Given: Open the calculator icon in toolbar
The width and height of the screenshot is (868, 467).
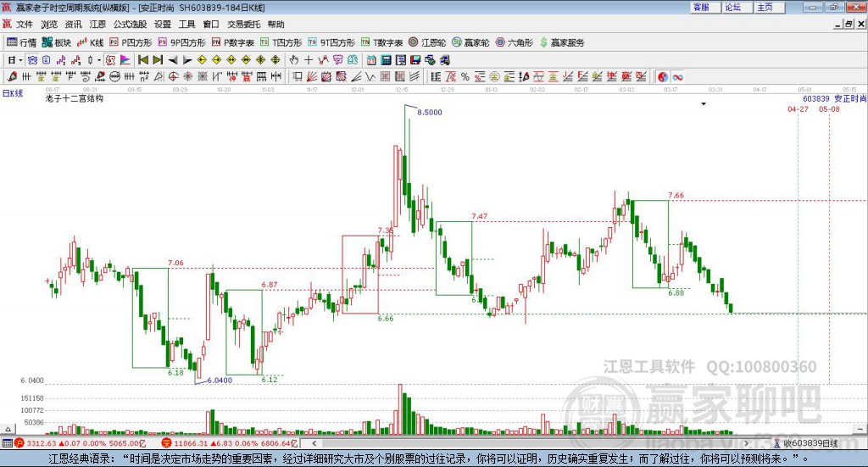Looking at the screenshot, I should (387, 60).
